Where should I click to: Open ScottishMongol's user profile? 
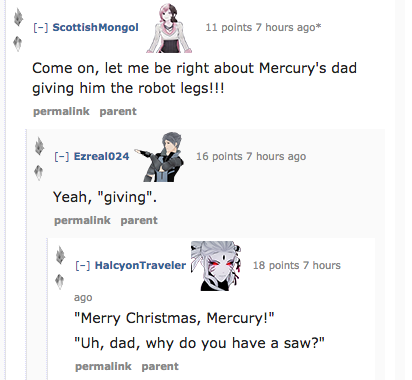95,27
